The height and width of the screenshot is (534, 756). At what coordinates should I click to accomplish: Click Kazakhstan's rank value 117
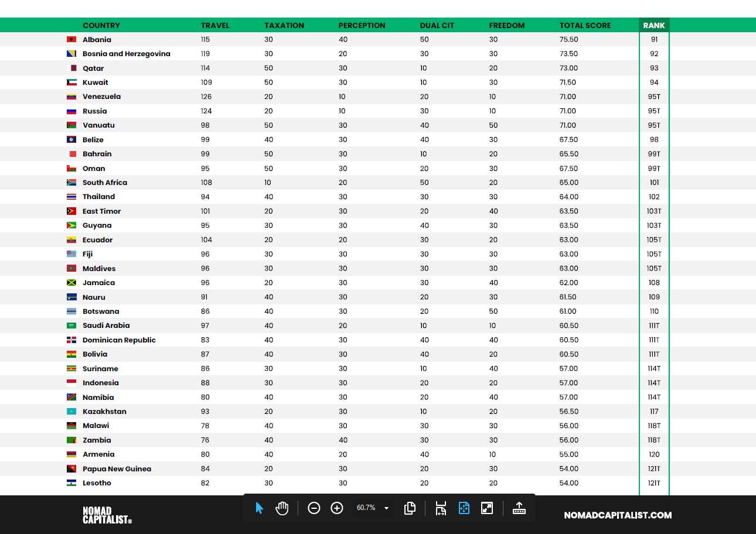pos(654,412)
